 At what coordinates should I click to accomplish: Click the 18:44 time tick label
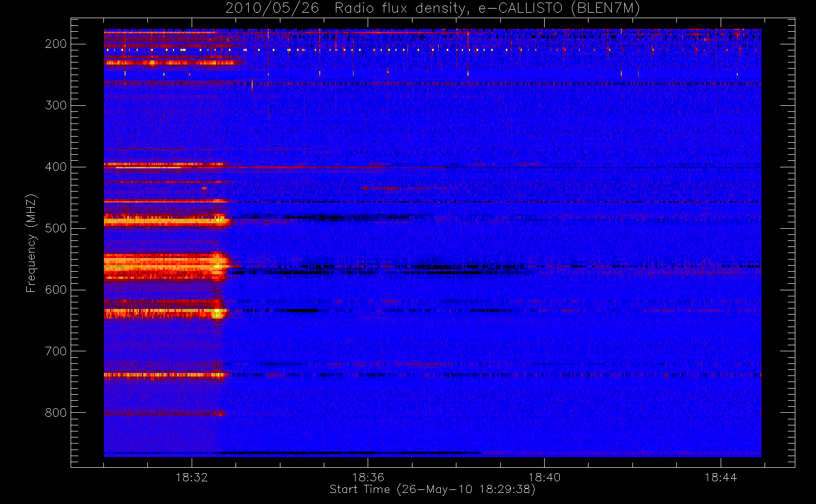721,477
